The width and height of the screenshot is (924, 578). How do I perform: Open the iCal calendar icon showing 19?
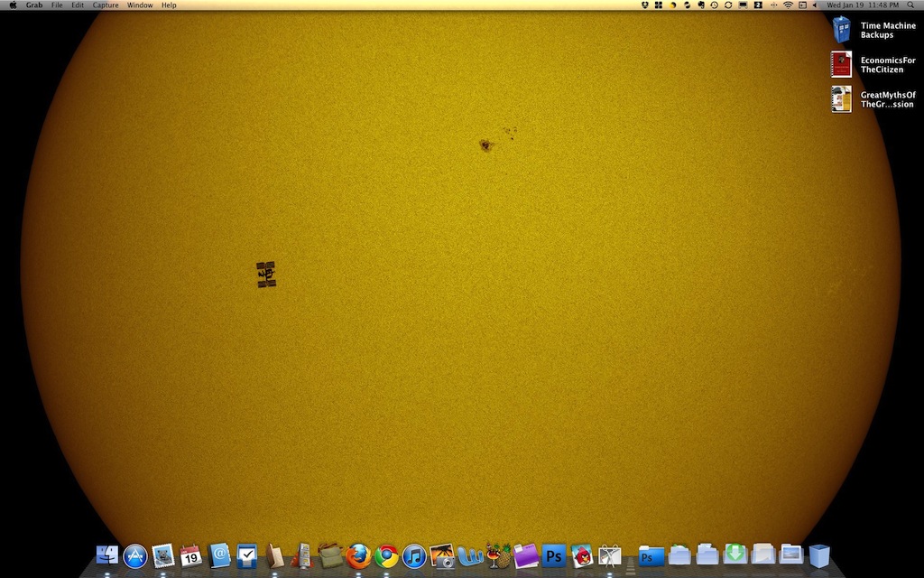191,555
